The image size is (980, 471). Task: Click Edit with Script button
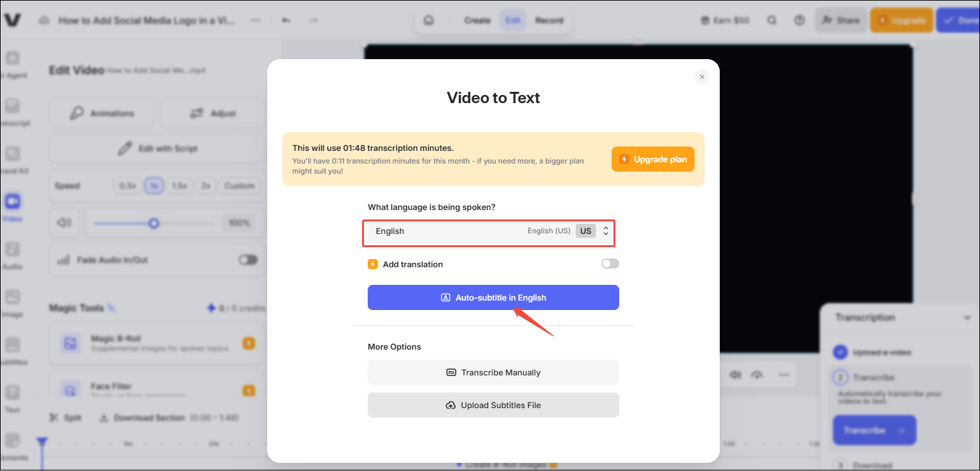(158, 149)
